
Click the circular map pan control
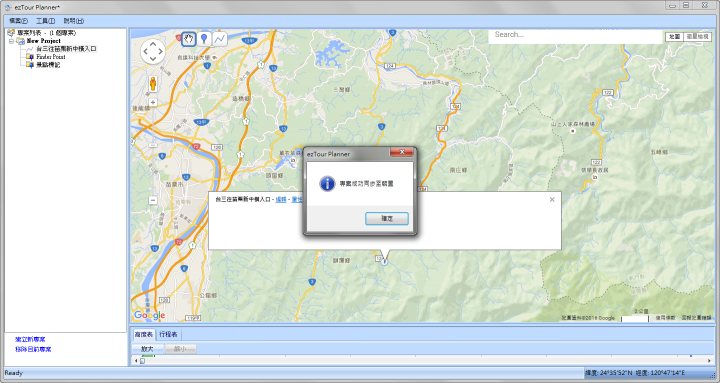click(x=152, y=51)
